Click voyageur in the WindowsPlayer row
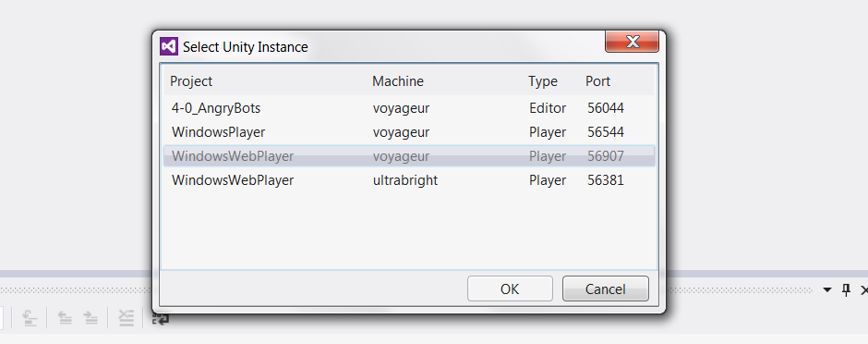The width and height of the screenshot is (868, 344). pos(401,132)
